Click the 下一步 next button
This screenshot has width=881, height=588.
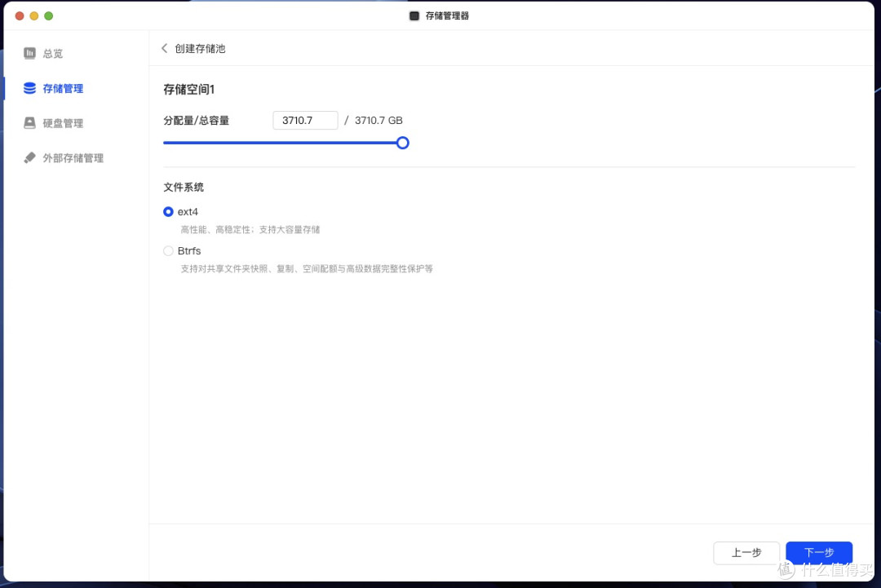coord(819,553)
